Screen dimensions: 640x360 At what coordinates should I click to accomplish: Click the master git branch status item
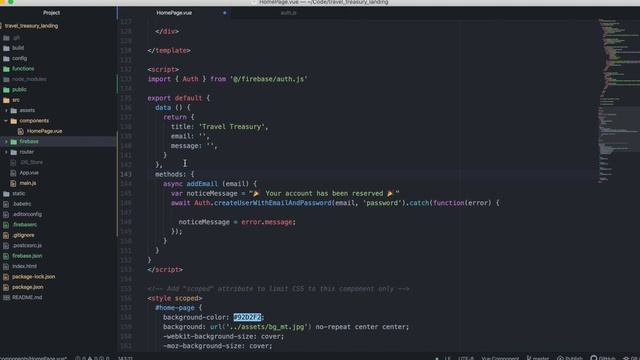tap(538, 358)
